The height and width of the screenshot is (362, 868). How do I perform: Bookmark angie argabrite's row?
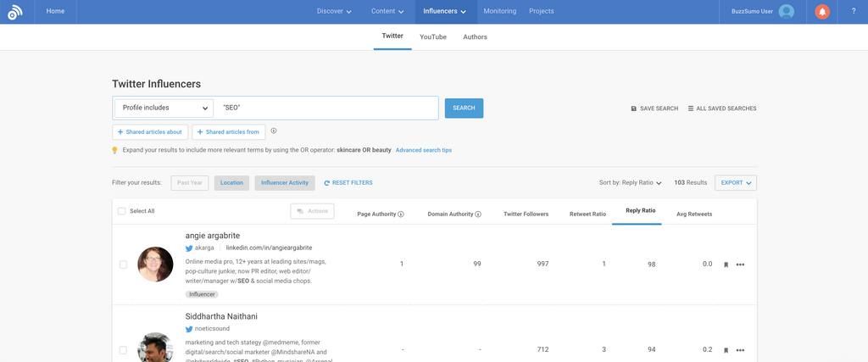click(x=726, y=265)
